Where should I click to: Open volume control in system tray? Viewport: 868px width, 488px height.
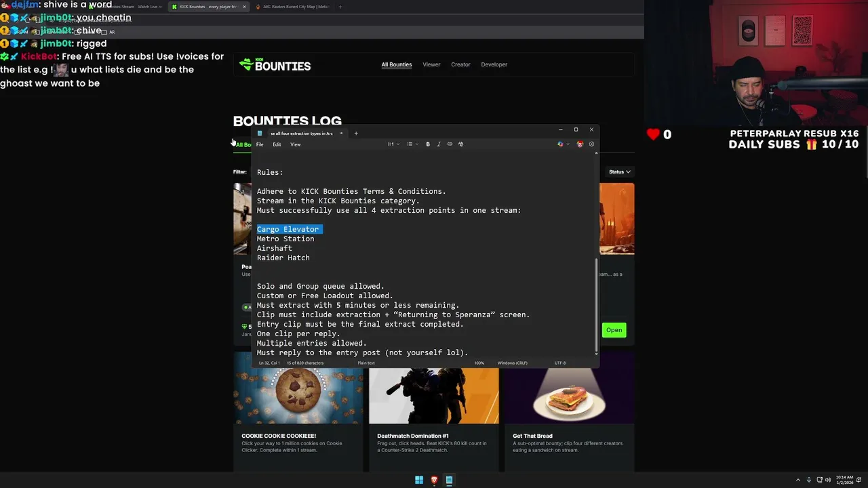tap(829, 480)
